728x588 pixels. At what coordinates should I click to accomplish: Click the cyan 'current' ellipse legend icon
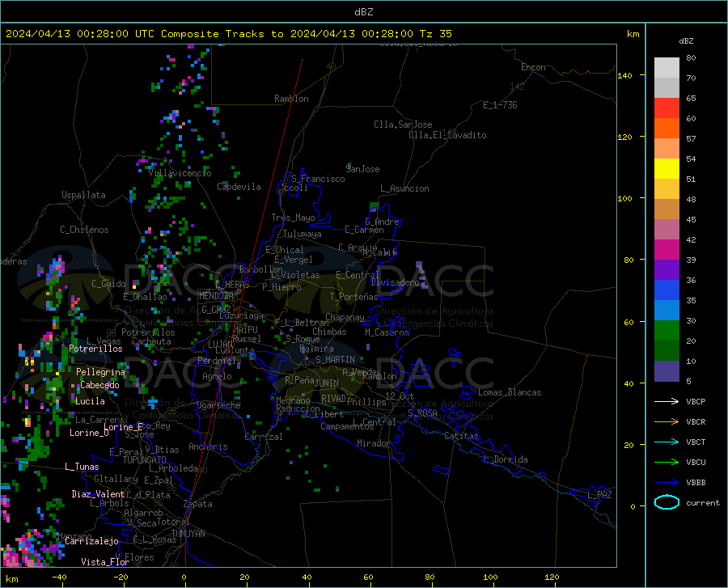[667, 502]
